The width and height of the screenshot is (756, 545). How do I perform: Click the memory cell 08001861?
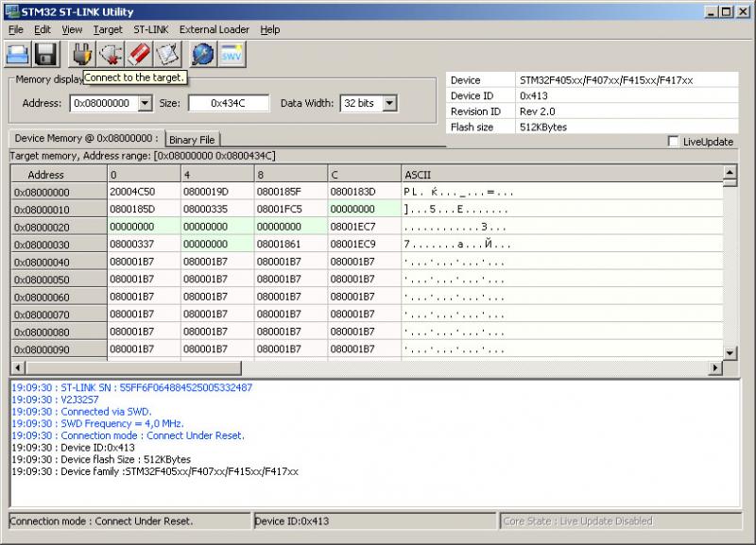[291, 244]
